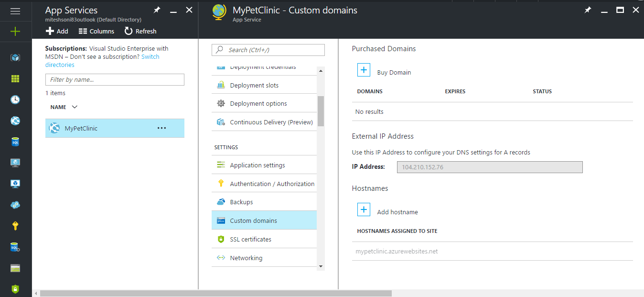Viewport: 644px width, 297px height.
Task: Click the SSL certificates shield icon
Action: (221, 239)
